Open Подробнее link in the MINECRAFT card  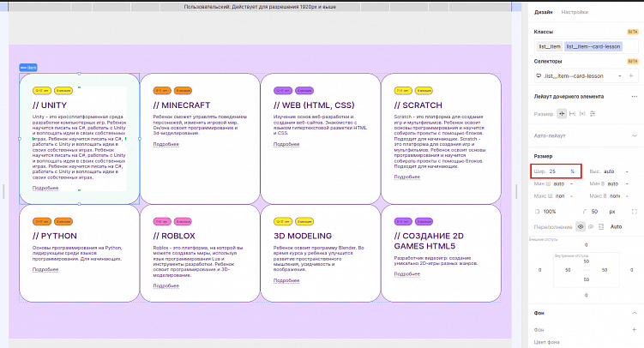coord(166,144)
